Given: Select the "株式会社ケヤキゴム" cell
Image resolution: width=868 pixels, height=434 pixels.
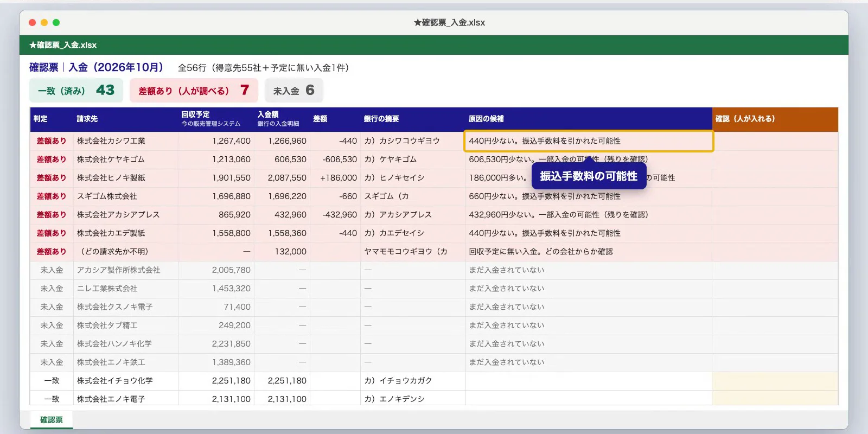Looking at the screenshot, I should point(126,159).
